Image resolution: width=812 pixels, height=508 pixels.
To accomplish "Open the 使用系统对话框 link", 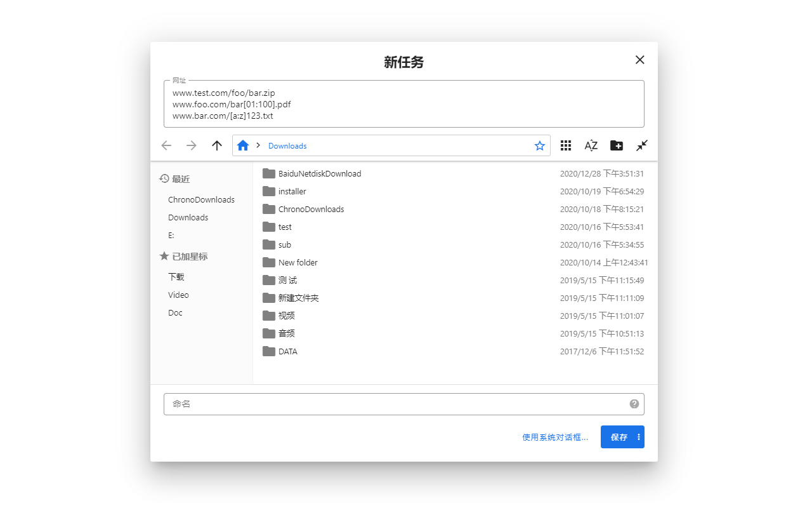I will pyautogui.click(x=554, y=437).
